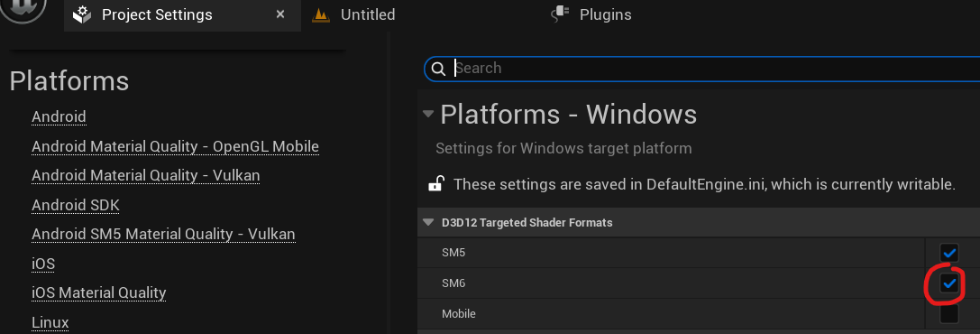The image size is (980, 334).
Task: Open Linux platform settings
Action: pos(50,322)
